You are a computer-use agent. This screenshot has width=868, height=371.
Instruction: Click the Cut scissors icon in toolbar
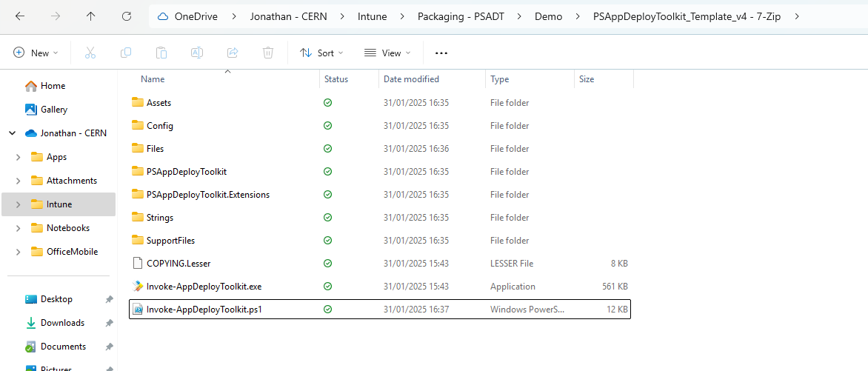[90, 53]
